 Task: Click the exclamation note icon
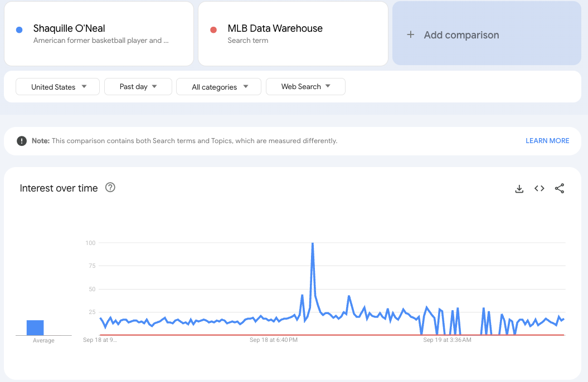point(22,141)
